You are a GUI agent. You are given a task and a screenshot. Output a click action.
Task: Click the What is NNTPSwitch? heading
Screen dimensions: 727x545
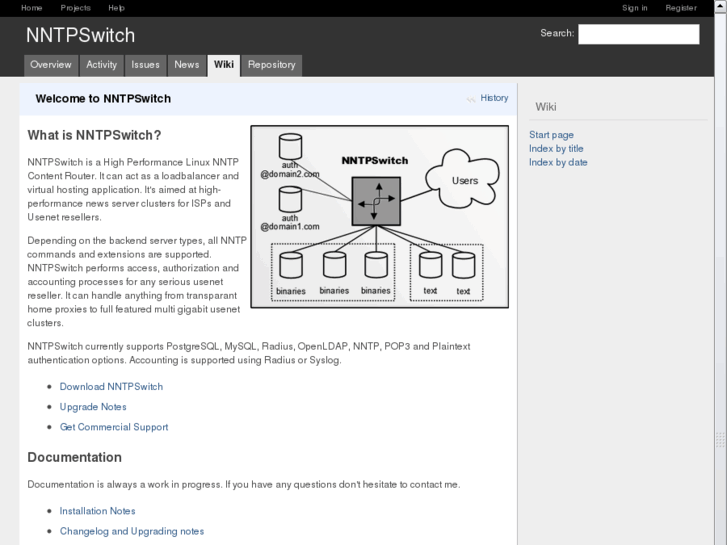[x=94, y=135]
